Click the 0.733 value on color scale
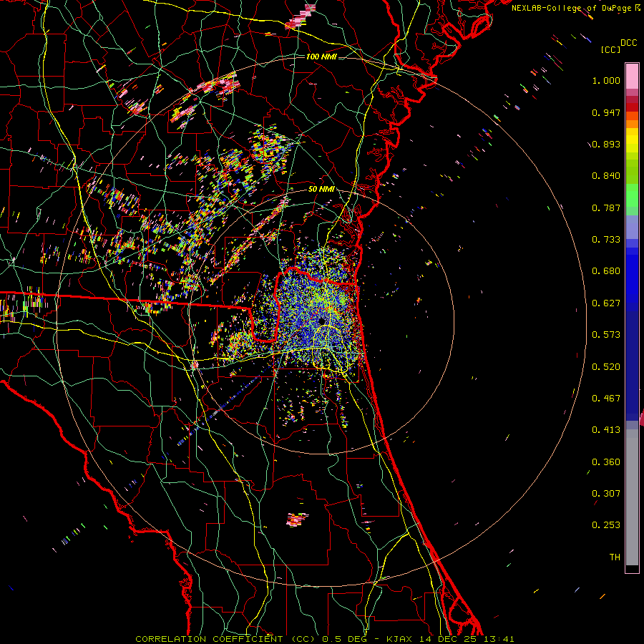The image size is (644, 644). (606, 240)
